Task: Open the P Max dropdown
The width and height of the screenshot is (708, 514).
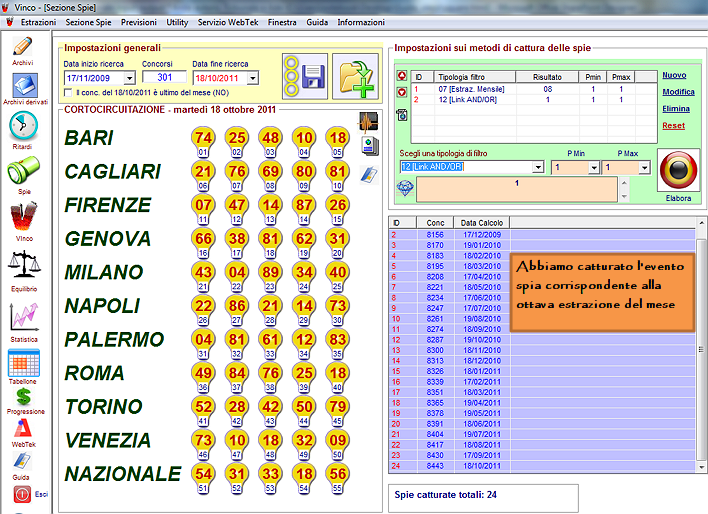Action: click(x=644, y=168)
